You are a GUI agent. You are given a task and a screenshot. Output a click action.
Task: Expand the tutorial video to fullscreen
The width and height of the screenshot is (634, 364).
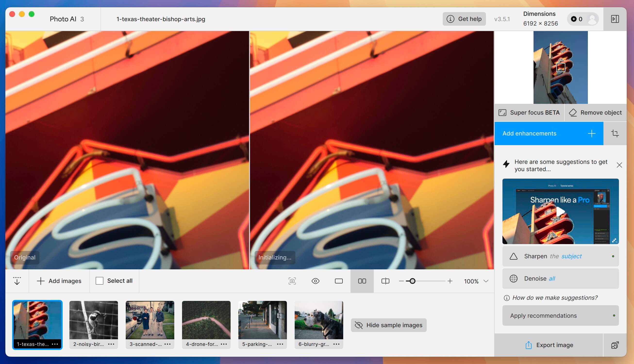614,240
